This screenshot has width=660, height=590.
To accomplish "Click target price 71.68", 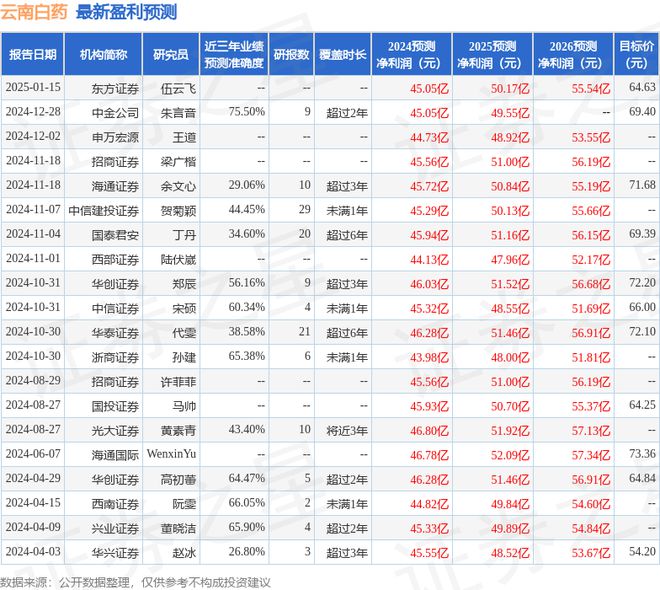I will point(642,185).
